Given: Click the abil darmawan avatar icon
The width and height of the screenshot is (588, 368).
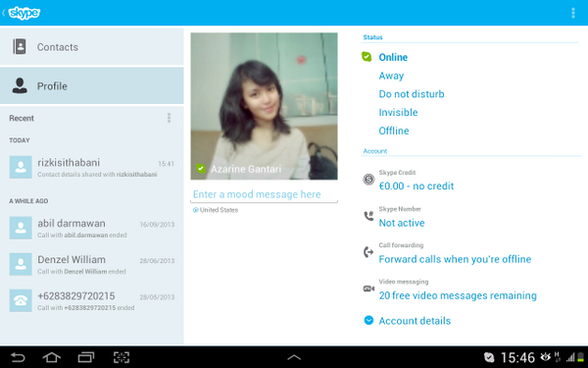Looking at the screenshot, I should tap(21, 228).
